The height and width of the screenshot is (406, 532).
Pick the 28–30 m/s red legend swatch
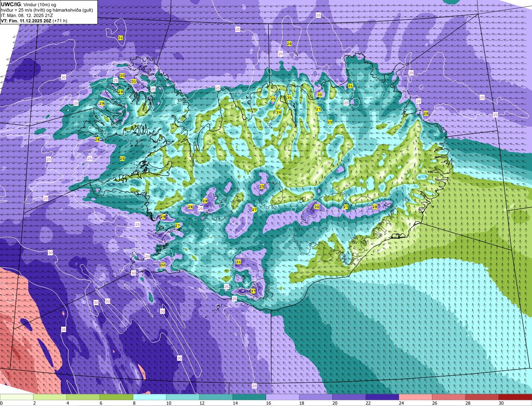click(x=482, y=397)
